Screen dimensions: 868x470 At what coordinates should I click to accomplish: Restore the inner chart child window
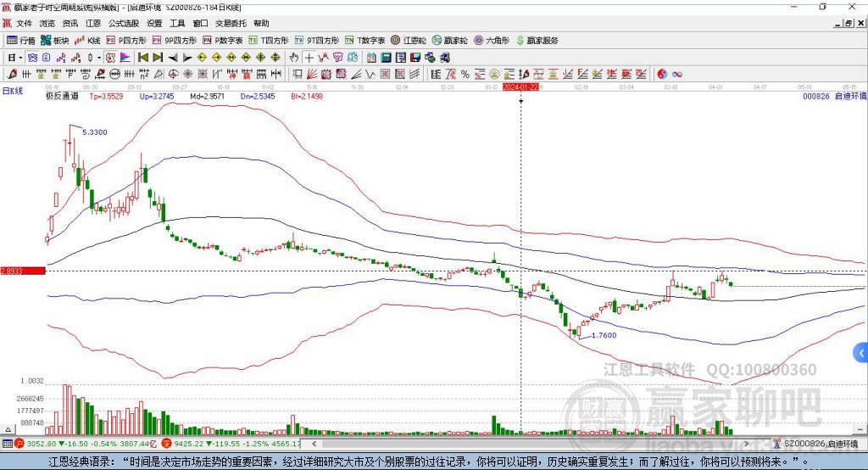(849, 23)
